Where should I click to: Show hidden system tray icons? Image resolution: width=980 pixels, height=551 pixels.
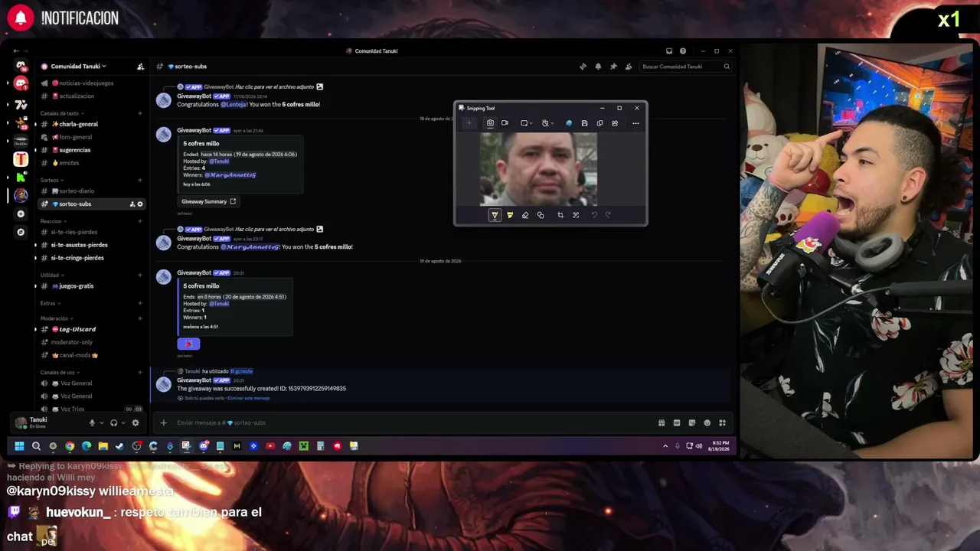[x=665, y=445]
